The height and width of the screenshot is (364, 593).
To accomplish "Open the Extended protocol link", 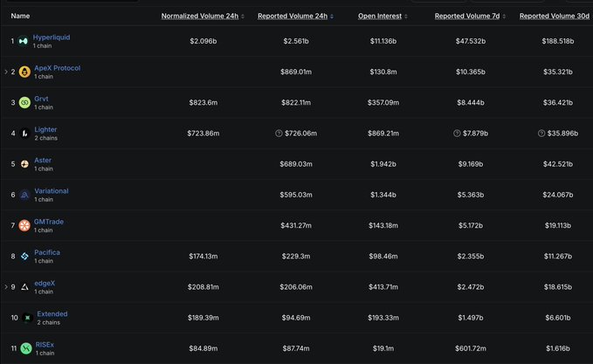I will [52, 313].
